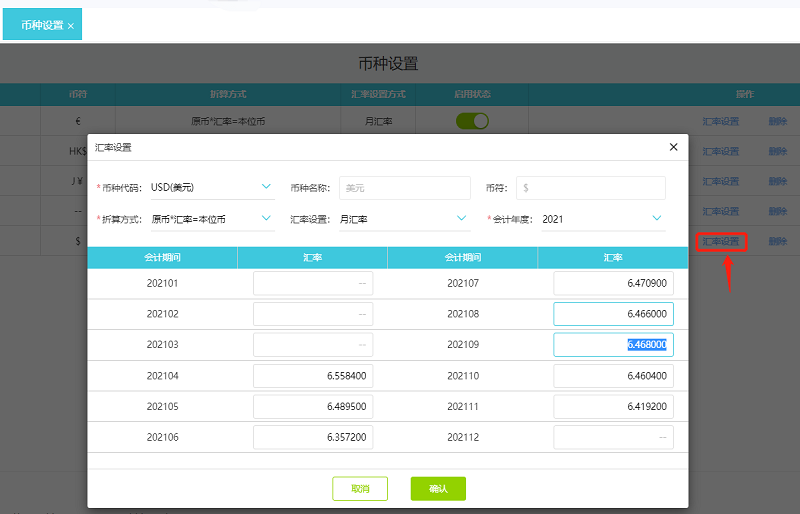Select the 币种设置 tab
800x514 pixels.
point(39,25)
